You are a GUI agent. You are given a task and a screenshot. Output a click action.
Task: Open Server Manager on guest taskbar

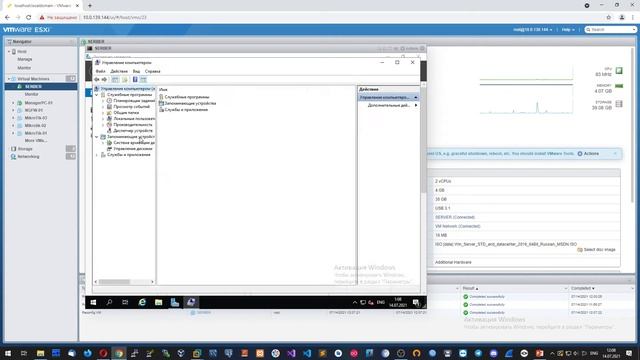(x=175, y=302)
